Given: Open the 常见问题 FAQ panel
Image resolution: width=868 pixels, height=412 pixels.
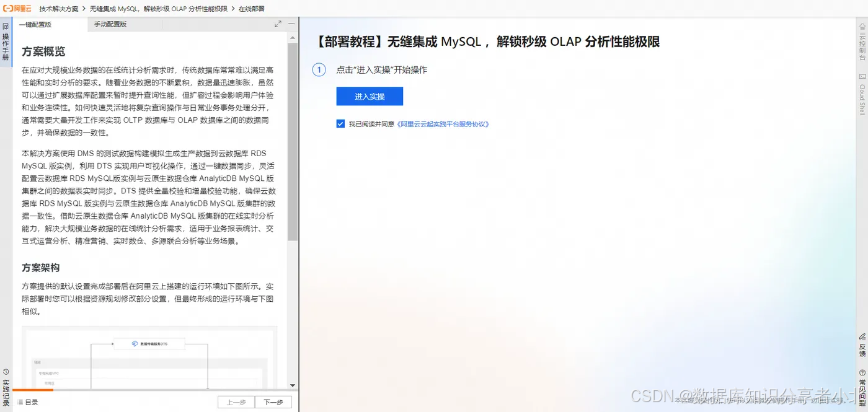Looking at the screenshot, I should pos(862,388).
